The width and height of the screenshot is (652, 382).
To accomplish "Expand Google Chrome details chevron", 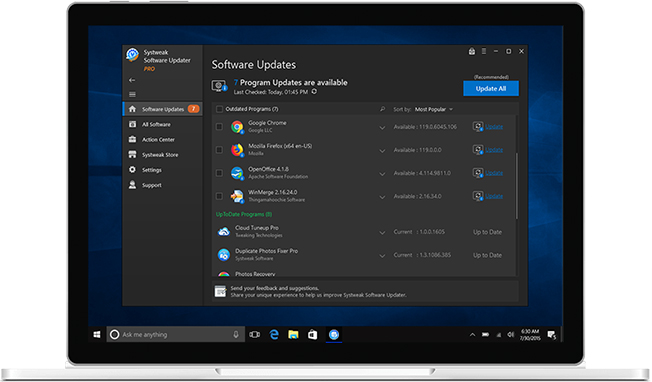I will point(382,128).
